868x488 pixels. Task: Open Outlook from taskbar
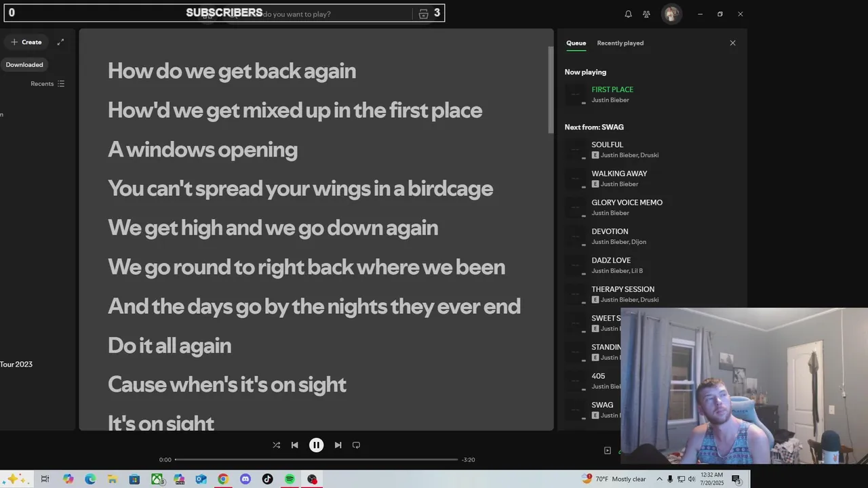click(x=201, y=479)
